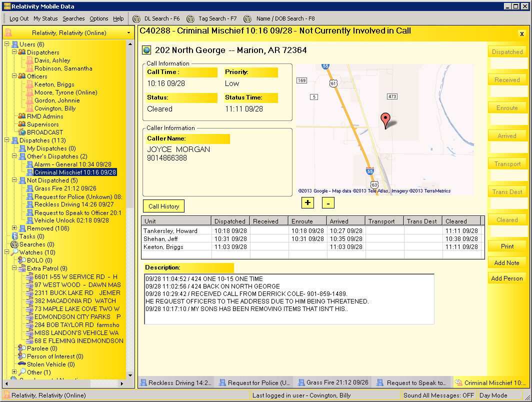Collapse the Watches (10) node

(x=7, y=252)
